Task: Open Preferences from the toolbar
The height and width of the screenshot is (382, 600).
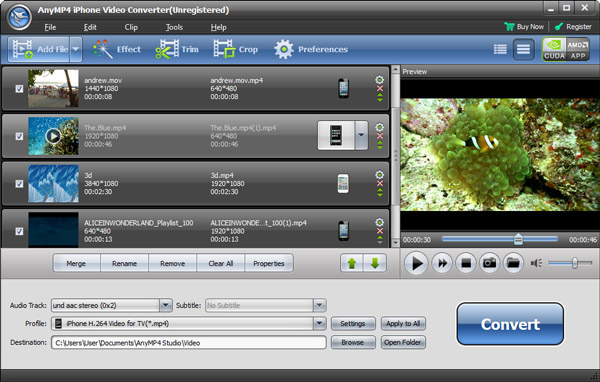Action: point(311,49)
